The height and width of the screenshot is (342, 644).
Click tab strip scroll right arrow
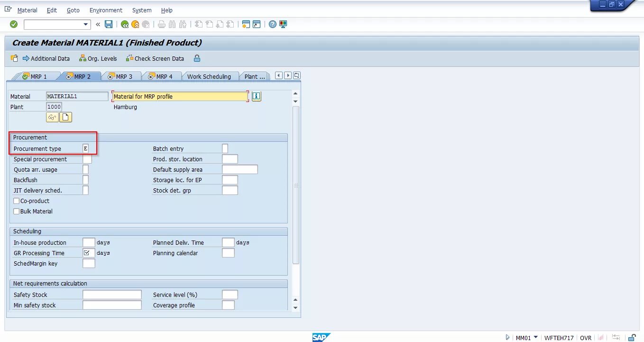[288, 76]
